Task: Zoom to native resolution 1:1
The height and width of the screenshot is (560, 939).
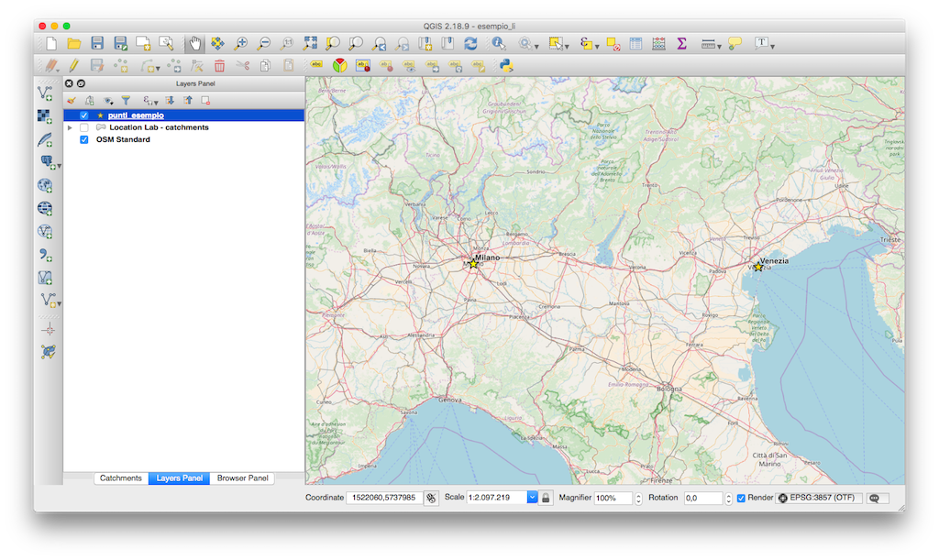Action: point(287,43)
